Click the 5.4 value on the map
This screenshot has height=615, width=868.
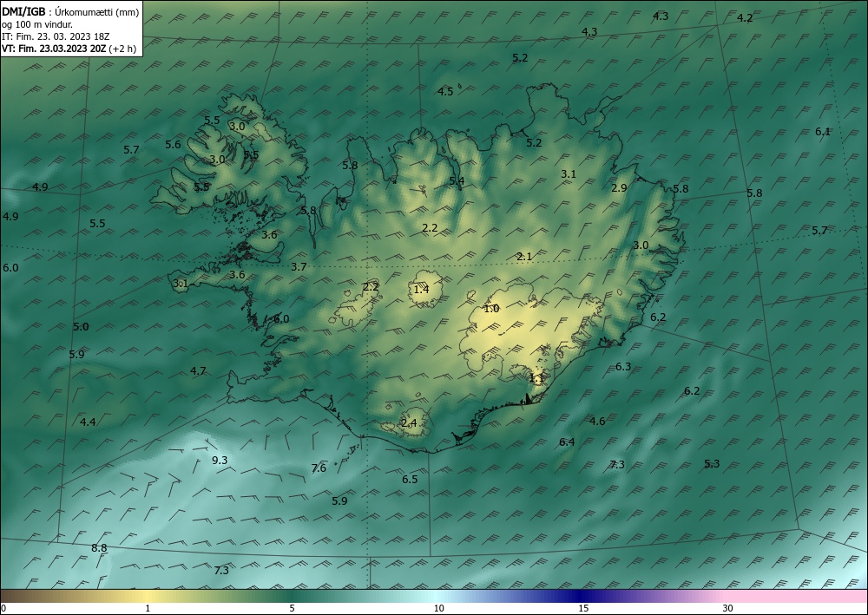tap(457, 181)
